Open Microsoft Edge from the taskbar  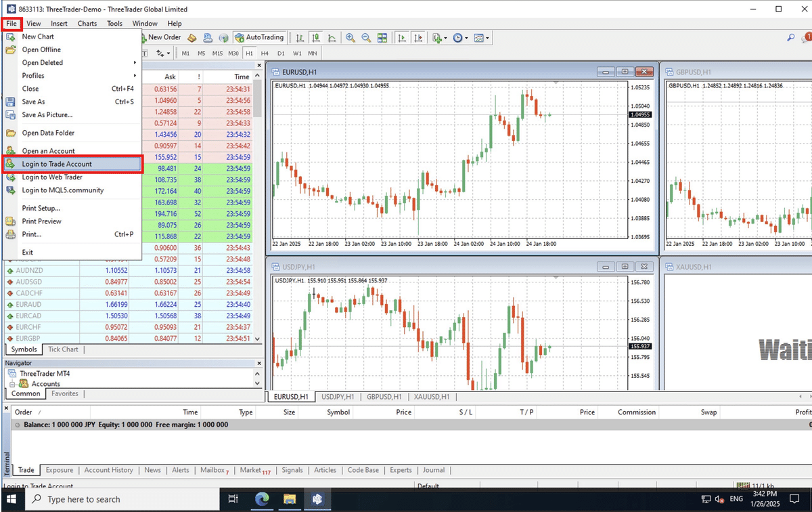coord(263,499)
